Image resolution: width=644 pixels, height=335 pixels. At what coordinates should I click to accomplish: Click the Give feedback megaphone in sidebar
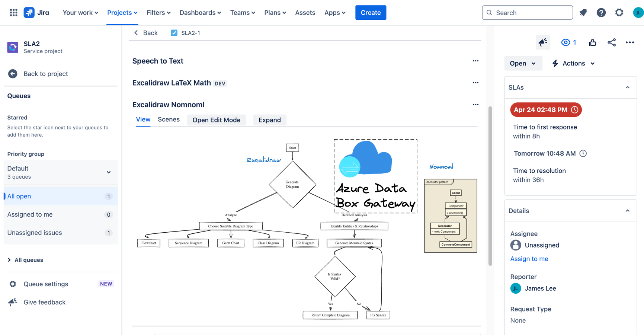(13, 302)
